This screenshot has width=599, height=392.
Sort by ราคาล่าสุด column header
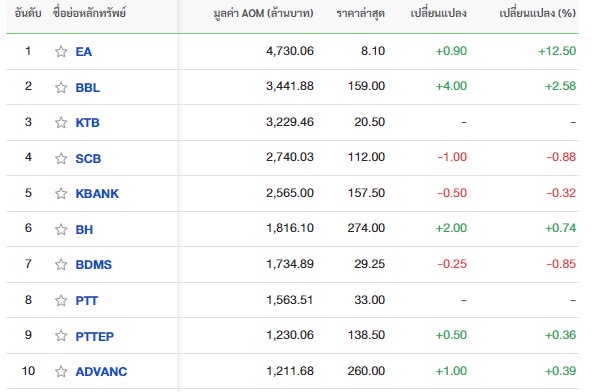[x=360, y=14]
